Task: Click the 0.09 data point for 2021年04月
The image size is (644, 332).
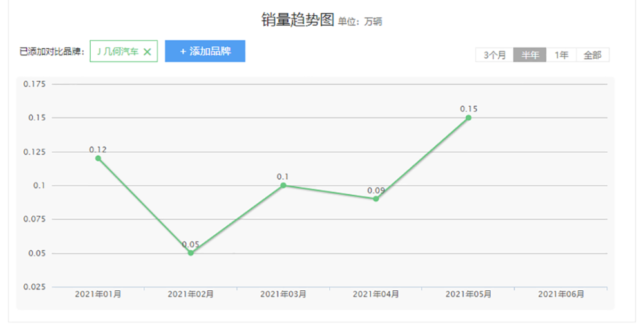Action: pyautogui.click(x=376, y=199)
